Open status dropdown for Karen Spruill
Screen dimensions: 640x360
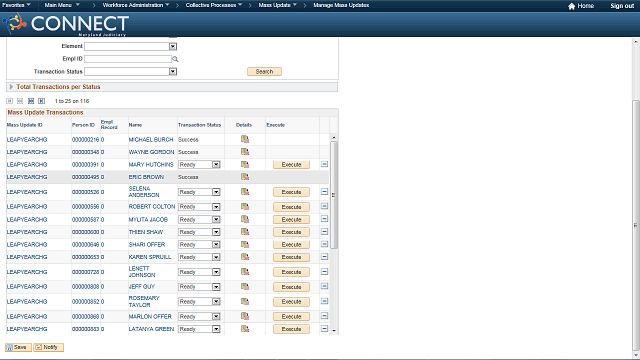[x=216, y=257]
